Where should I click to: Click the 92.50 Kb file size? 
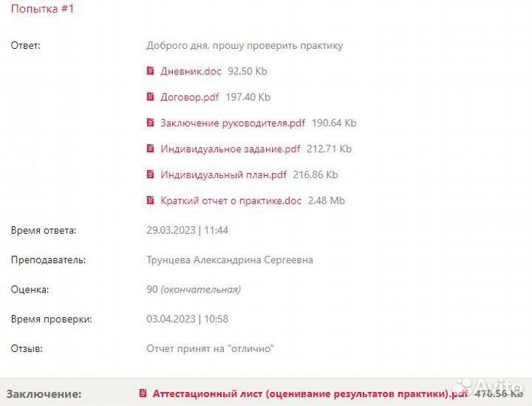247,71
